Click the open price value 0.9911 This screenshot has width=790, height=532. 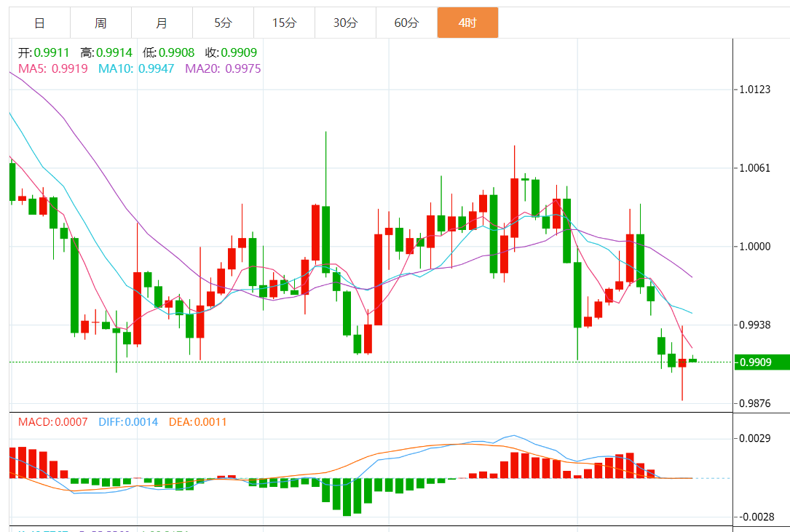pos(52,52)
